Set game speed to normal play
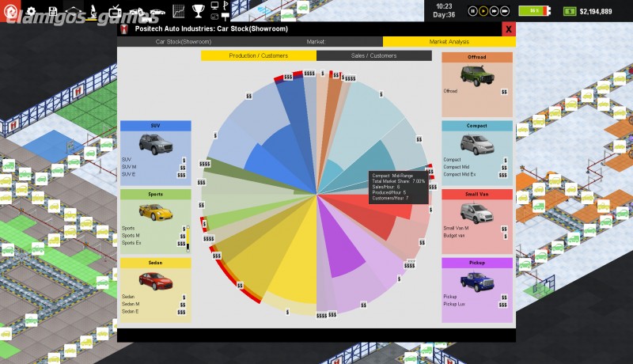 coord(483,11)
